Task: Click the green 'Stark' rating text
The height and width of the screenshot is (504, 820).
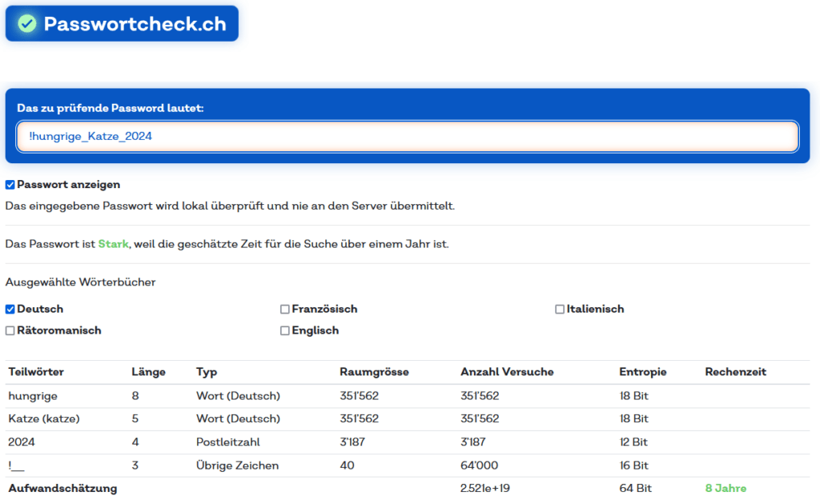Action: pyautogui.click(x=113, y=244)
